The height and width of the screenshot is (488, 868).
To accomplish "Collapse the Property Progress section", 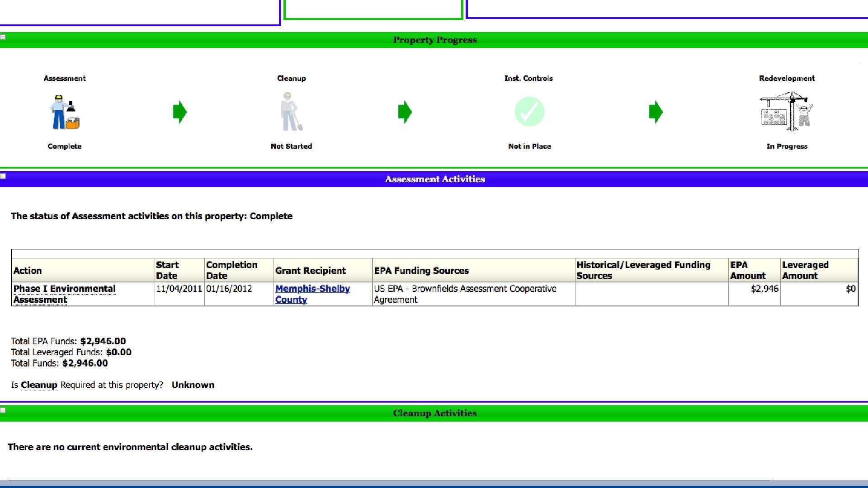I will tap(3, 37).
